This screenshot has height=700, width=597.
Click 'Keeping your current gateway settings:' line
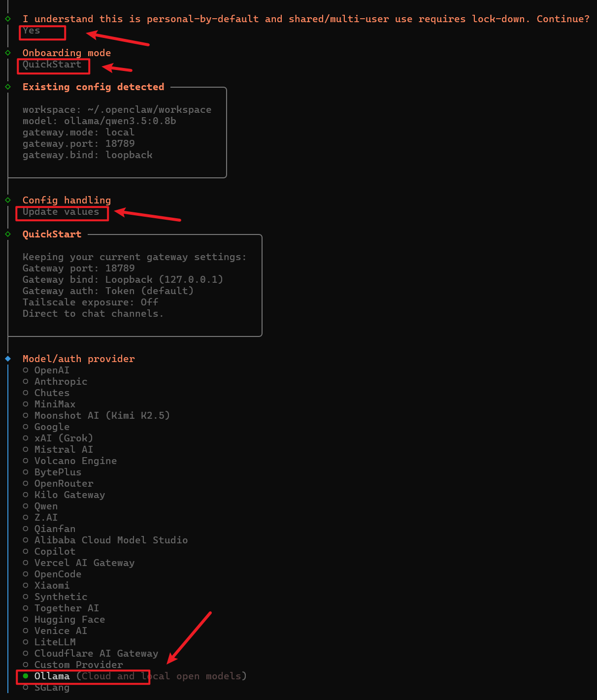(x=134, y=257)
